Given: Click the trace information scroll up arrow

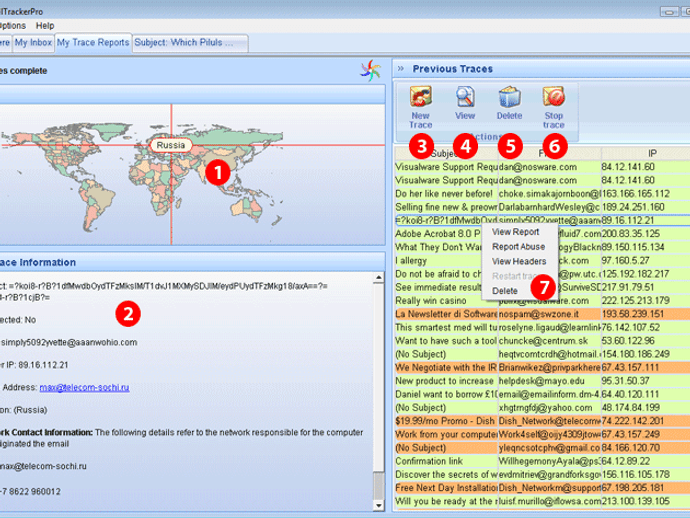Looking at the screenshot, I should click(378, 278).
